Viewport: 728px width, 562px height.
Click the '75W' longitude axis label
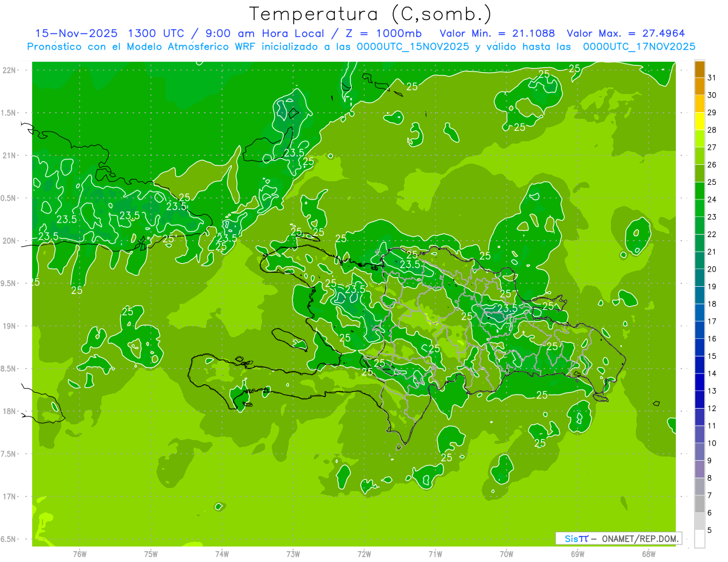[151, 554]
